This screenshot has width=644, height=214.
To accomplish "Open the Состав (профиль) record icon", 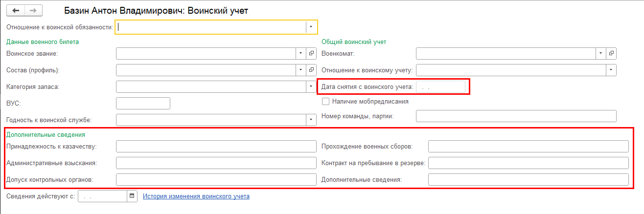I will [312, 70].
